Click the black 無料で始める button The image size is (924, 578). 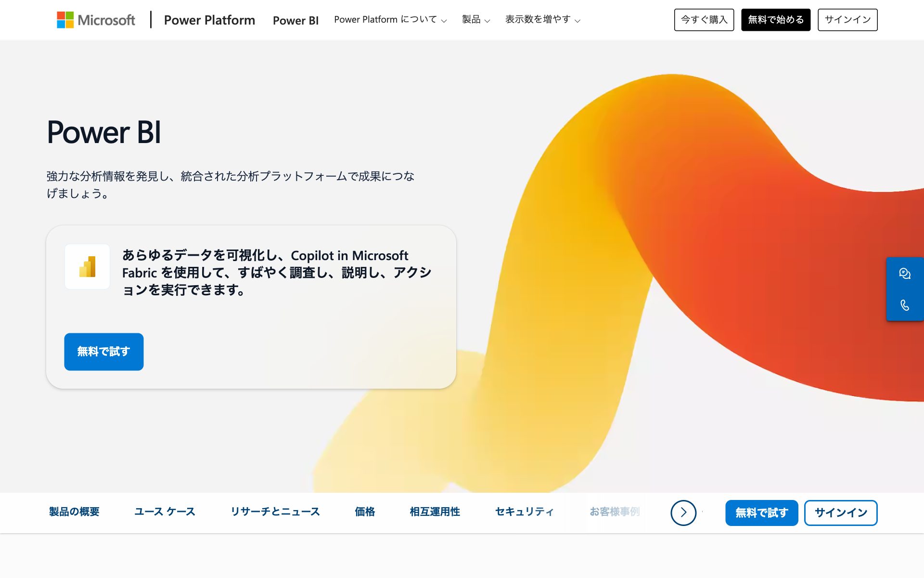point(776,20)
